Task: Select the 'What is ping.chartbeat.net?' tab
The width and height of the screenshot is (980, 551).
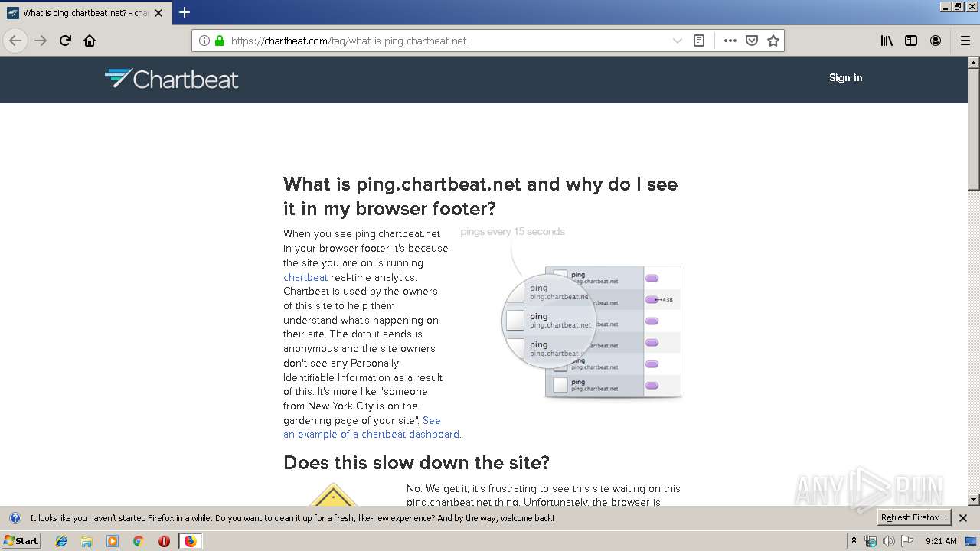Action: pos(85,13)
